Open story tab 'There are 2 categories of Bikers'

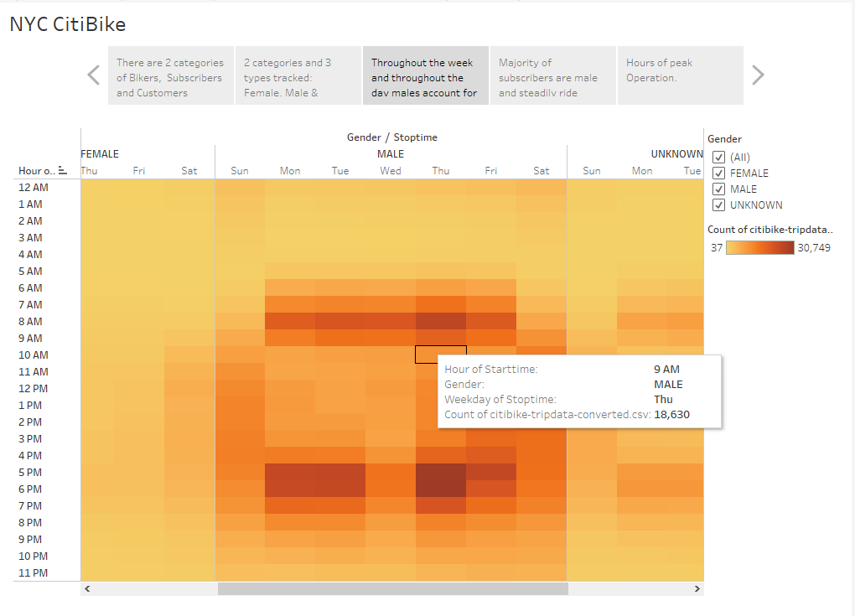pos(171,75)
